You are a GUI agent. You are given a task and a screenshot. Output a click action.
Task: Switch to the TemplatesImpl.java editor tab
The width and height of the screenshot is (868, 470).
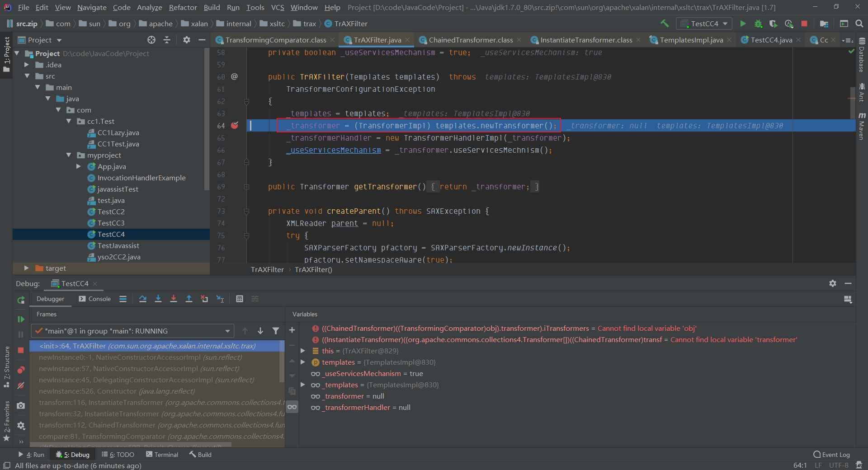pos(691,40)
